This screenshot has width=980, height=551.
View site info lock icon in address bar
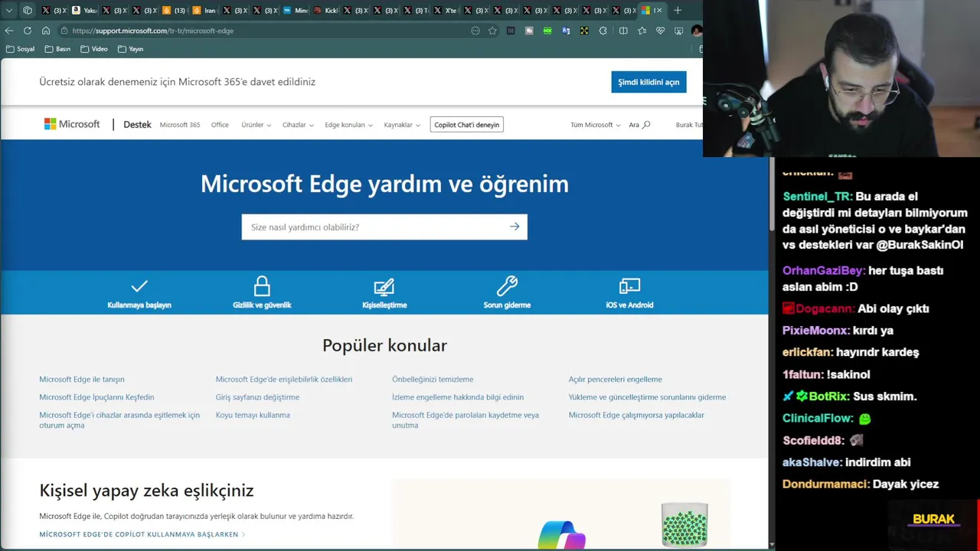point(65,31)
